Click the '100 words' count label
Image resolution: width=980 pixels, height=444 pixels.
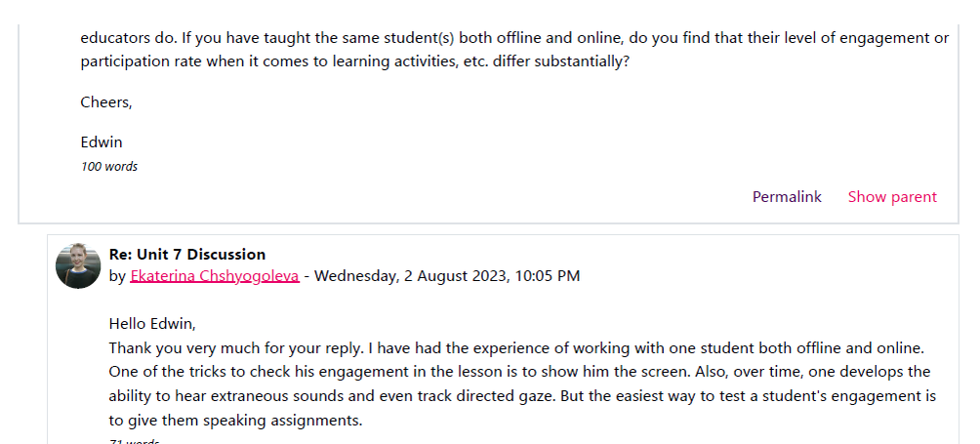(109, 167)
